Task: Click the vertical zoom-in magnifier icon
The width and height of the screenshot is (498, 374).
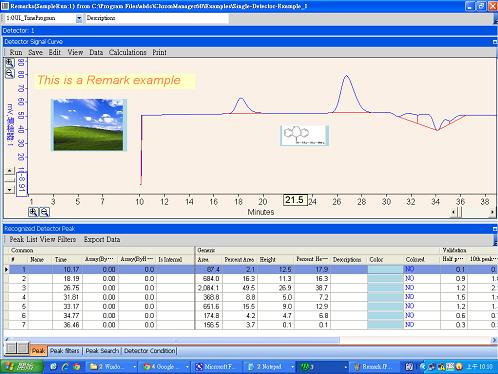Action: [x=10, y=63]
